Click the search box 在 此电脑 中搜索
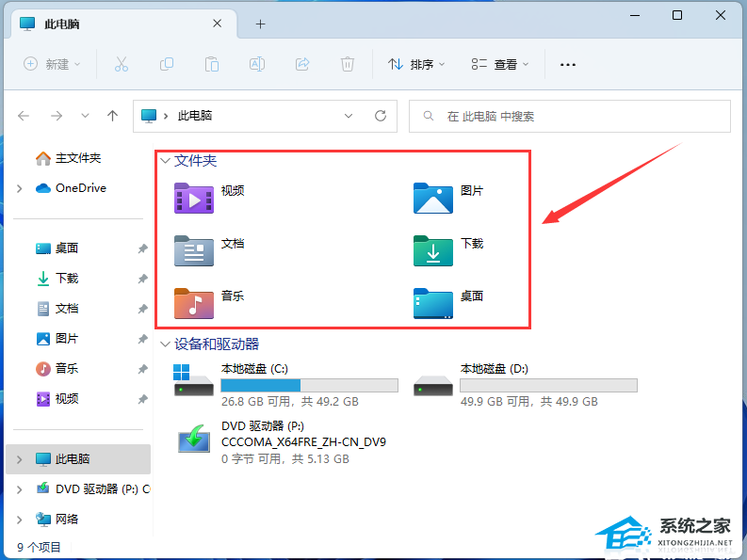Screen dimensions: 747x560 [570, 116]
